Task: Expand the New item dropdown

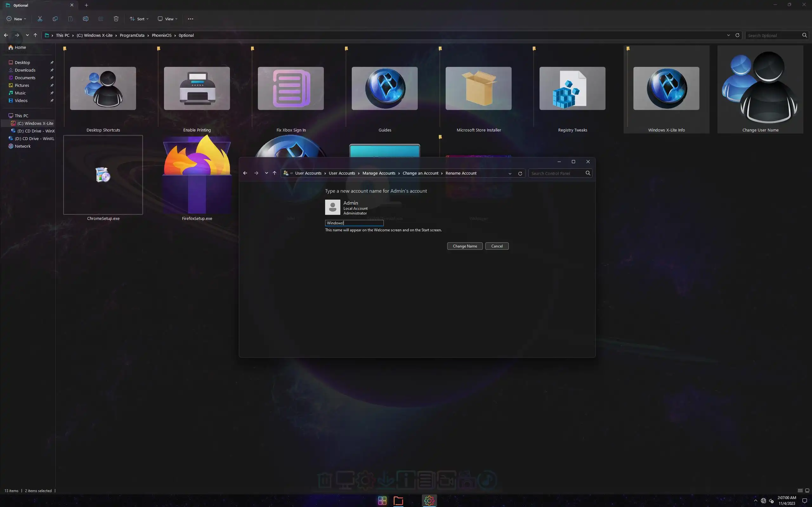Action: coord(16,19)
